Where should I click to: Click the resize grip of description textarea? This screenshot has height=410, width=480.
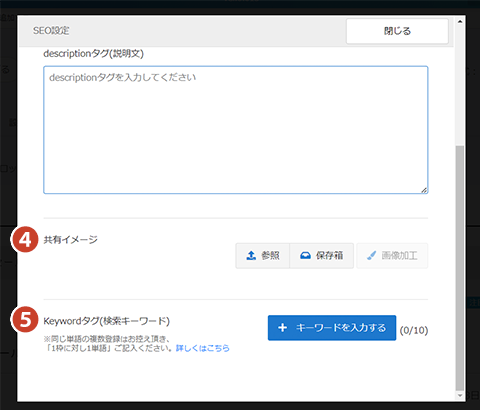point(424,190)
